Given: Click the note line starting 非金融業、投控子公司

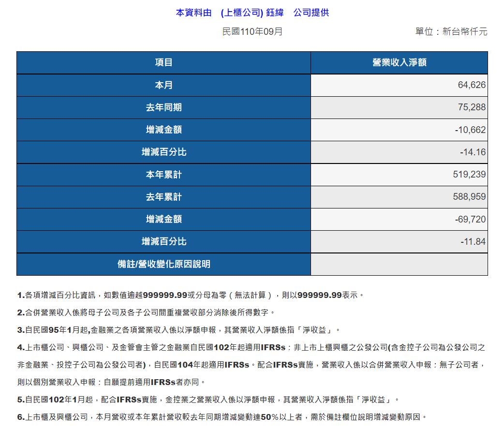Looking at the screenshot, I should click(x=252, y=365).
